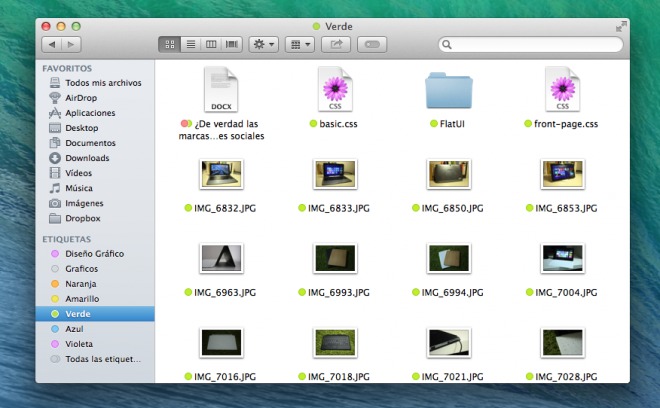Select IMG_7028.JPG thumbnail
The width and height of the screenshot is (660, 408).
(562, 343)
